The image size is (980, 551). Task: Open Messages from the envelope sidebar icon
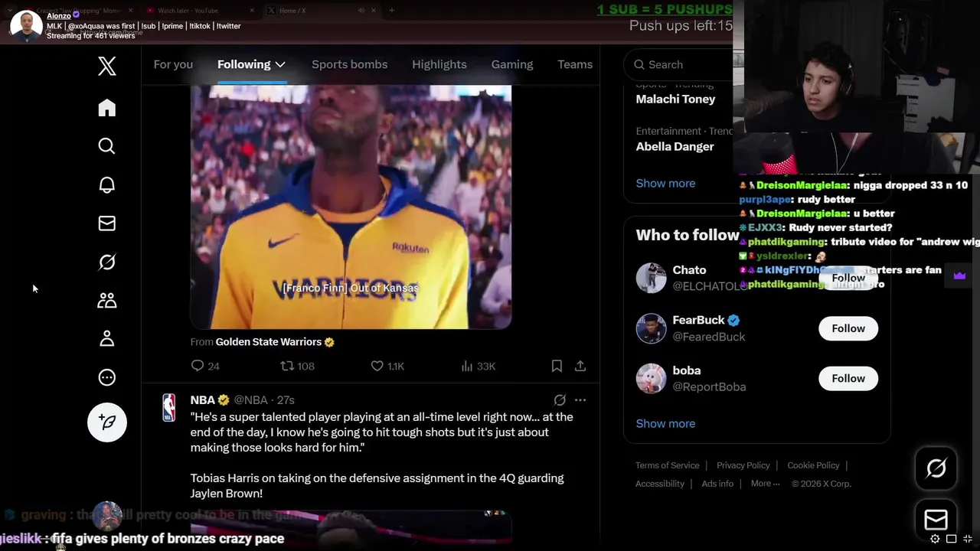click(x=107, y=223)
